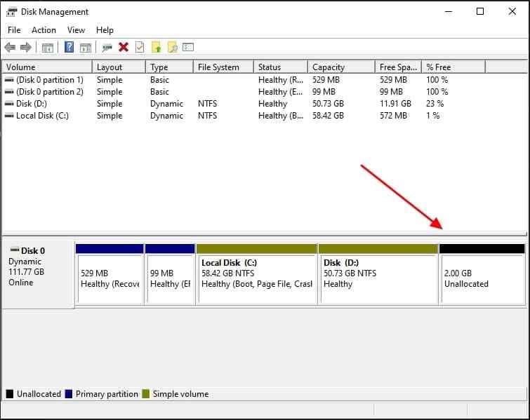
Task: Click the Healthy status of Disk (D:) row
Action: coord(273,104)
